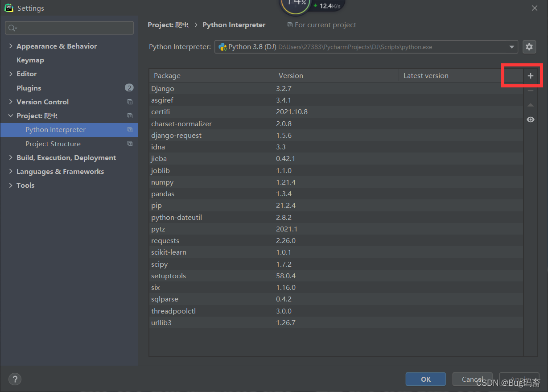Select the charset-normalizer package row

tap(336, 124)
